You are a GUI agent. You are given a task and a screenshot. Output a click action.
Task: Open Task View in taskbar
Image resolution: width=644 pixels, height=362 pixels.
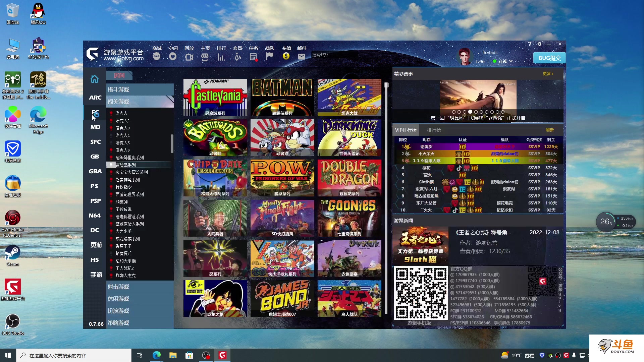tap(140, 355)
